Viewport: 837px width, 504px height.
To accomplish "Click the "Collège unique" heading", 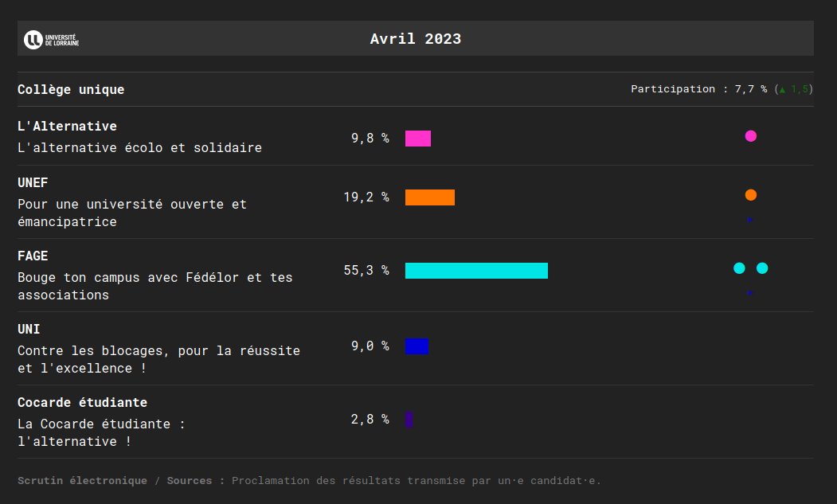I will click(71, 90).
